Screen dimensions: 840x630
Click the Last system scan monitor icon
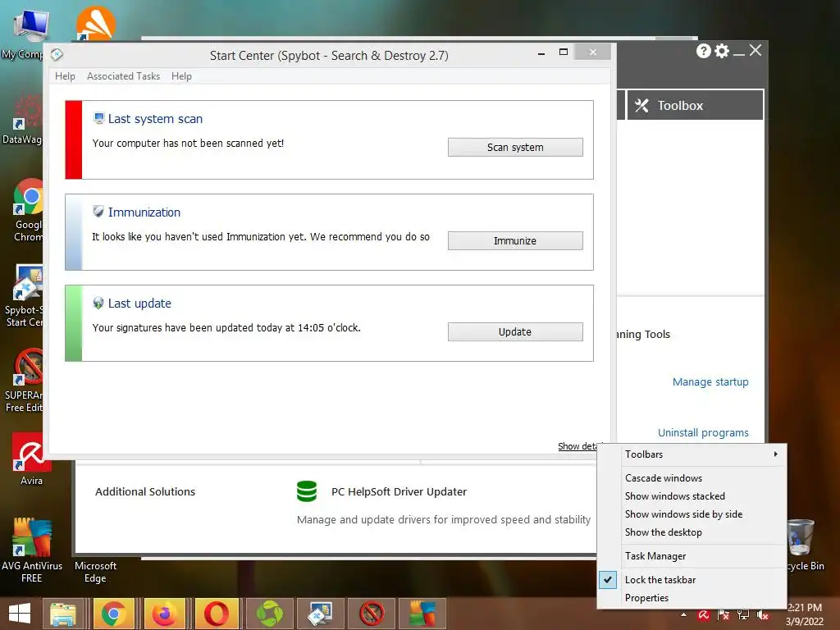coord(98,118)
